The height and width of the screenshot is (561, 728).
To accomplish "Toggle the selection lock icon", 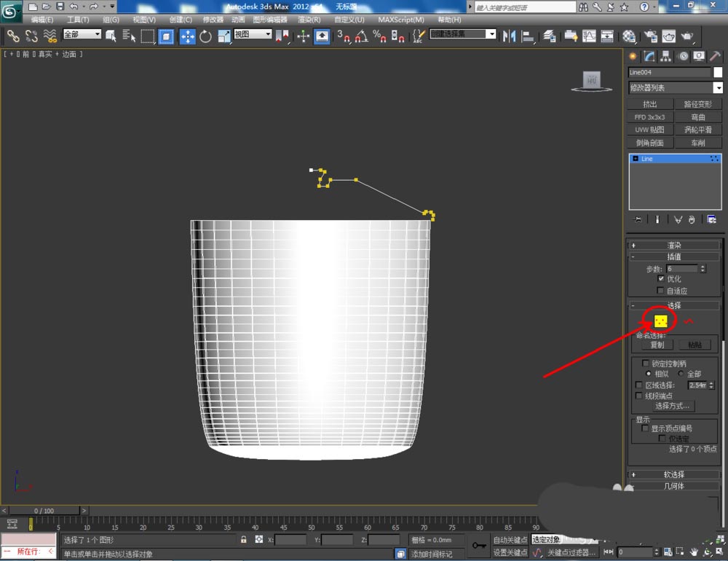I will click(244, 540).
